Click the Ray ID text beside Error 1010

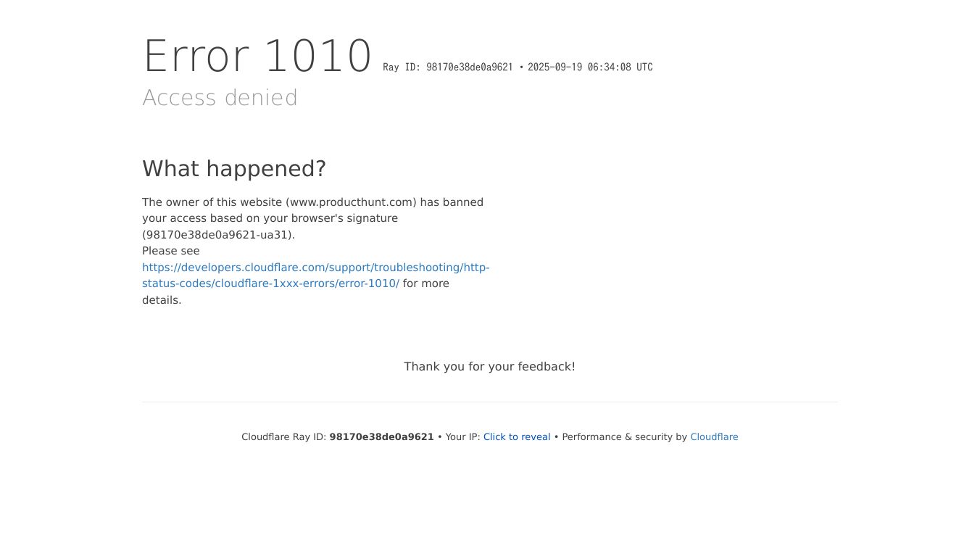coord(448,67)
